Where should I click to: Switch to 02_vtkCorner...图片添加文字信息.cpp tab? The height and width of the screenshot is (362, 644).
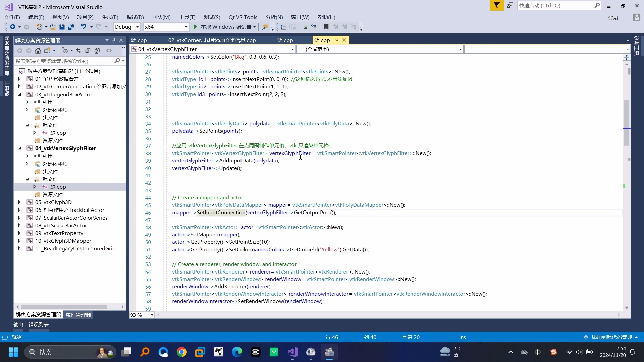pos(212,40)
